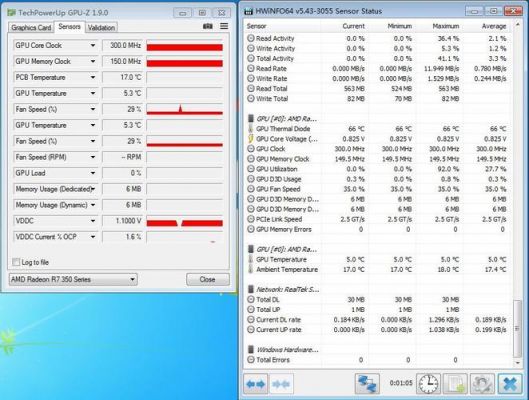Image resolution: width=529 pixels, height=400 pixels.
Task: Click HWiNFO collapse columns arrows icon
Action: (281, 384)
